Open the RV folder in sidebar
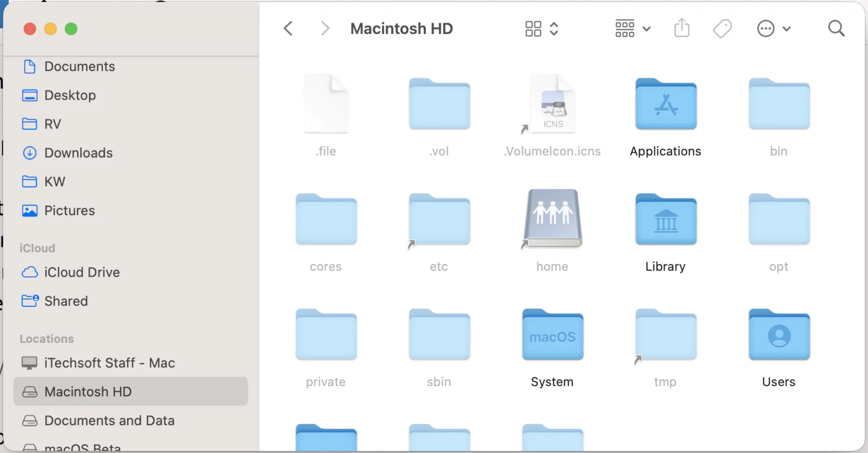The width and height of the screenshot is (868, 453). click(131, 124)
